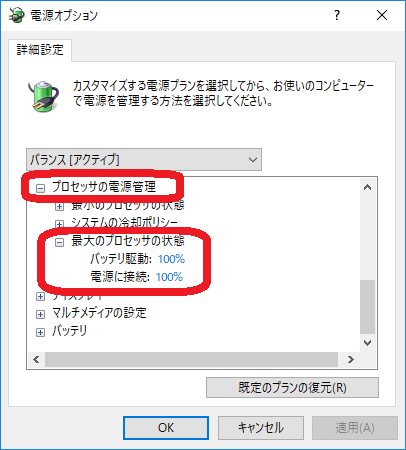The image size is (406, 450).
Task: Click the 適用(A) button
Action: [355, 428]
